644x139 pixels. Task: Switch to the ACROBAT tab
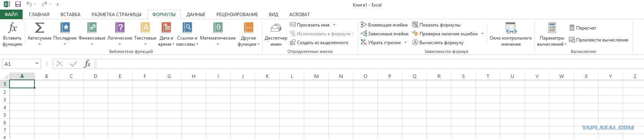[x=299, y=14]
